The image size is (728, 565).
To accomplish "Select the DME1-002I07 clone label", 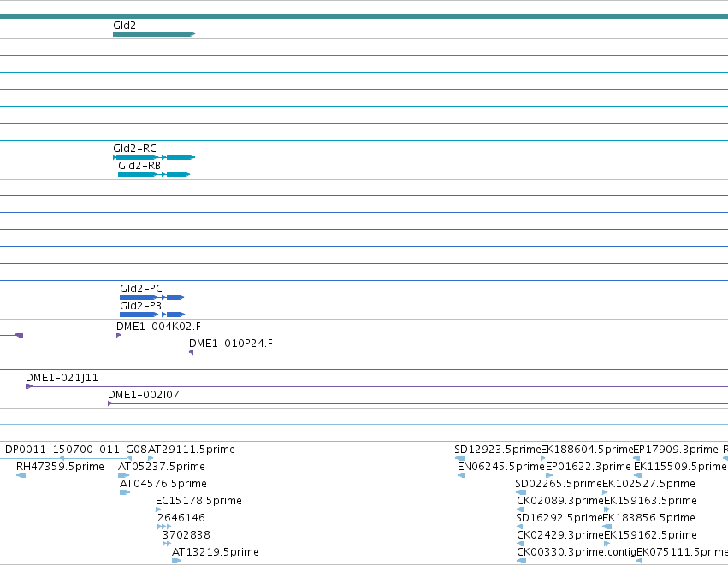I will tap(144, 395).
